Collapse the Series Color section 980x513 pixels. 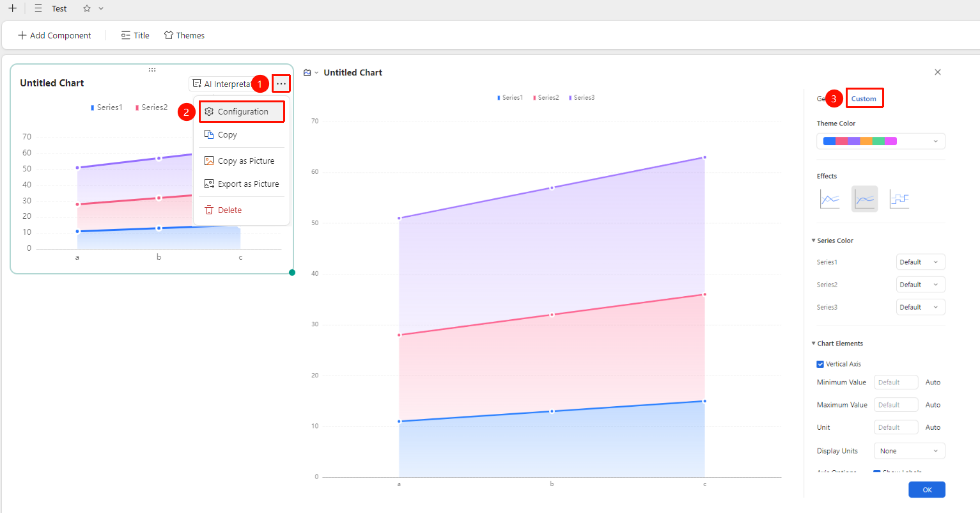tap(832, 241)
